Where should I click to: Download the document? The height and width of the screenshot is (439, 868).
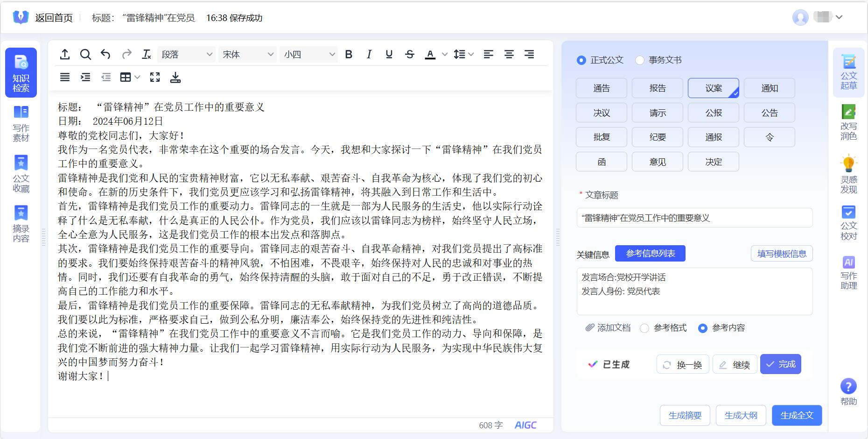pos(175,78)
